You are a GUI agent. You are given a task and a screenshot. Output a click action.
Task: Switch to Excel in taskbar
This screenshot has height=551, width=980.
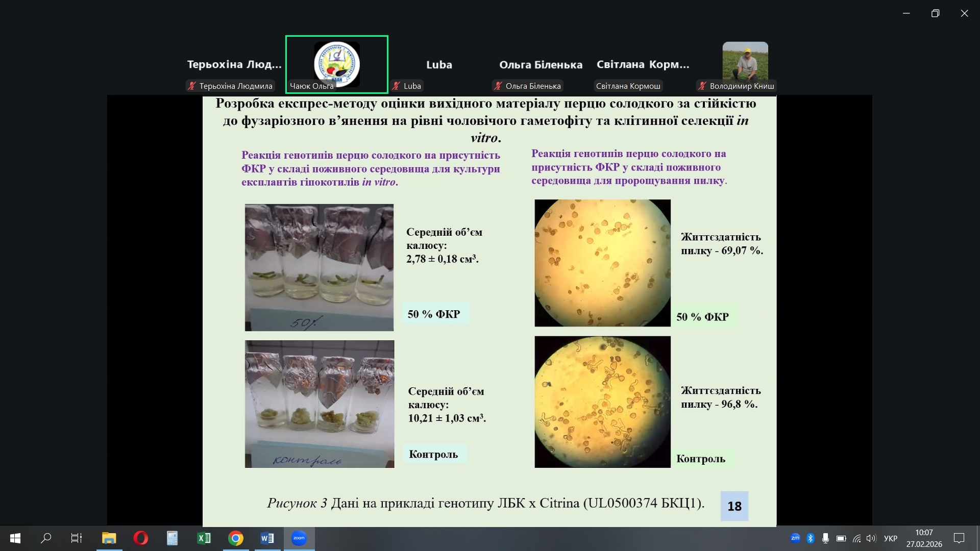pyautogui.click(x=204, y=538)
